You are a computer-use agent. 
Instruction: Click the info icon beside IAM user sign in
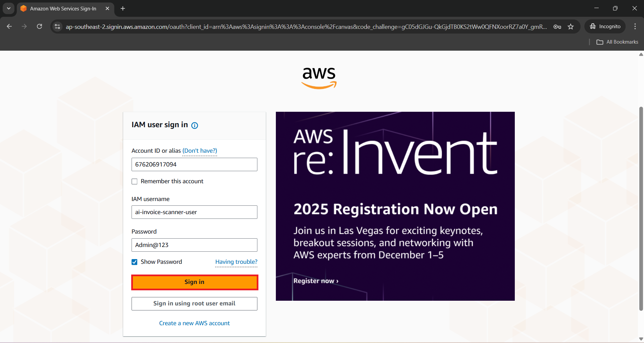coord(195,126)
